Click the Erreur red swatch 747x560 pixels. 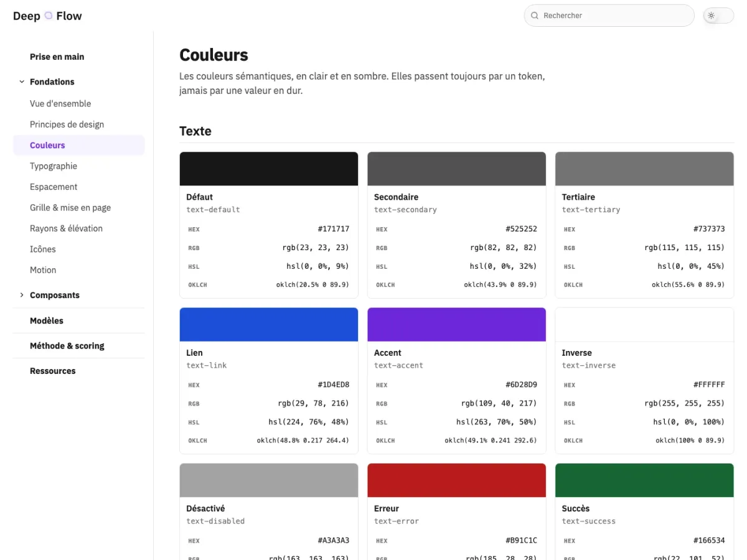[x=457, y=480]
